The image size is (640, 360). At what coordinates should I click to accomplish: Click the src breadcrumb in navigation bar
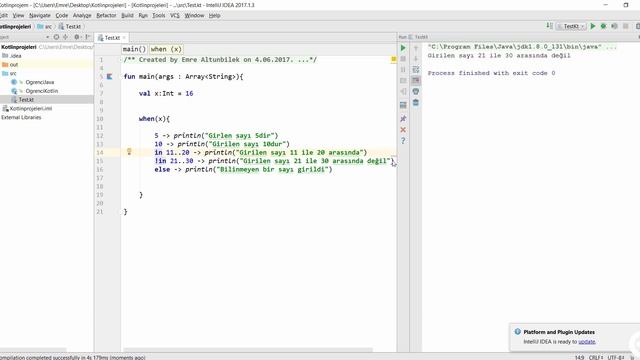tap(45, 27)
